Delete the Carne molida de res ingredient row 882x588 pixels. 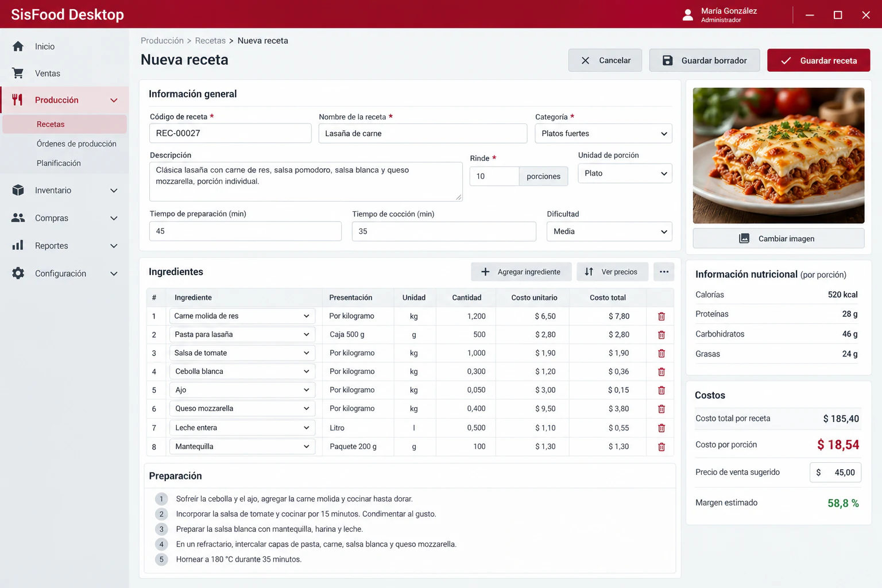(x=661, y=316)
